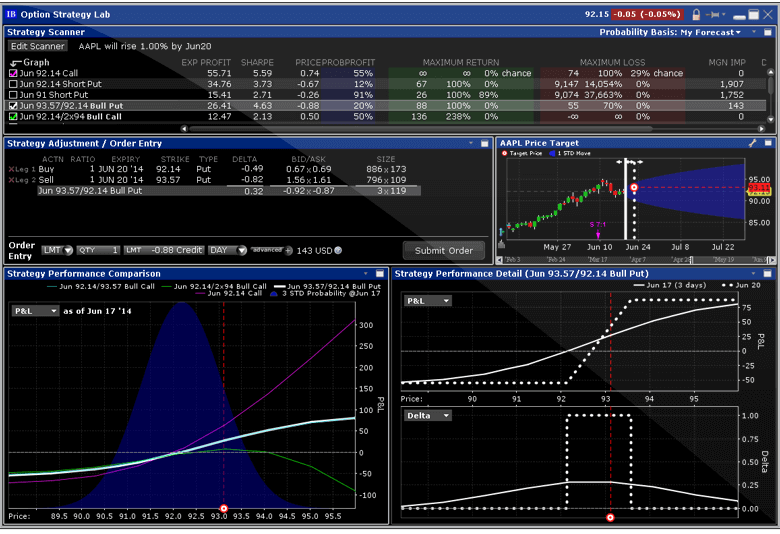Viewport: 780px width, 534px height.
Task: Click Jun 92.14/2x94 Bull Call legend entry
Action: 214,287
